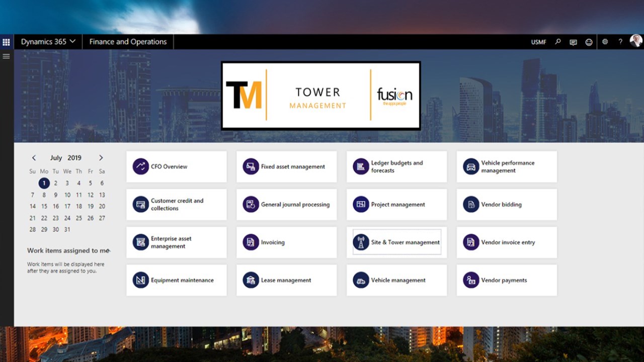Click the Ledger budgets and forecasts icon

click(x=361, y=166)
